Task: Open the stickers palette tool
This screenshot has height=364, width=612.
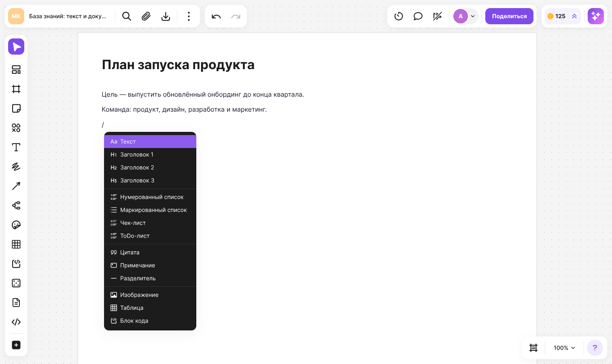Action: point(16,225)
